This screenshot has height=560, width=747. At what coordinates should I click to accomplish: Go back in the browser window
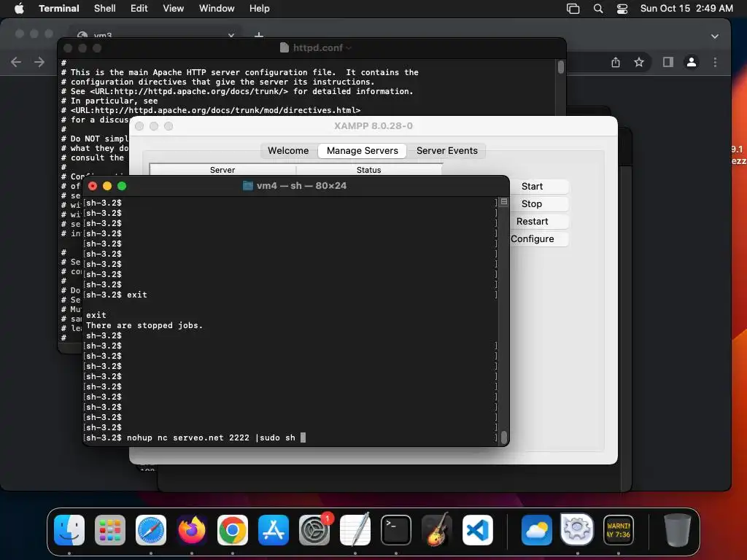pyautogui.click(x=16, y=62)
